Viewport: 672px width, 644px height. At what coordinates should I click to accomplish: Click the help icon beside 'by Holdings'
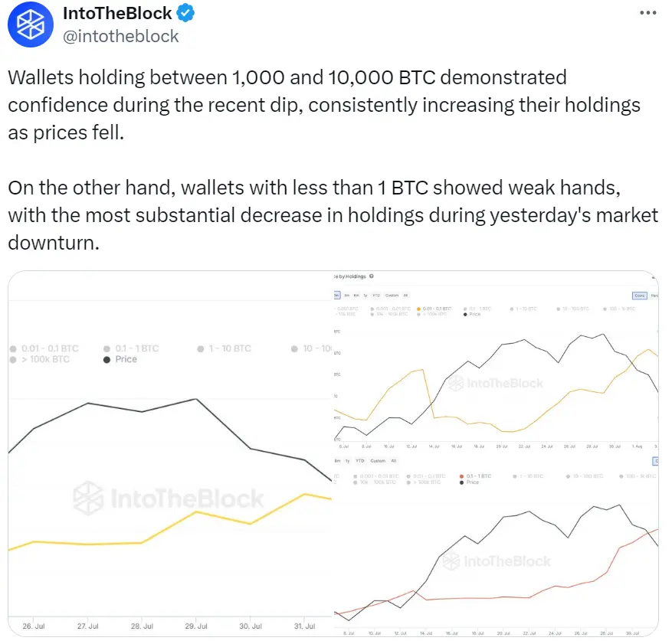(372, 276)
